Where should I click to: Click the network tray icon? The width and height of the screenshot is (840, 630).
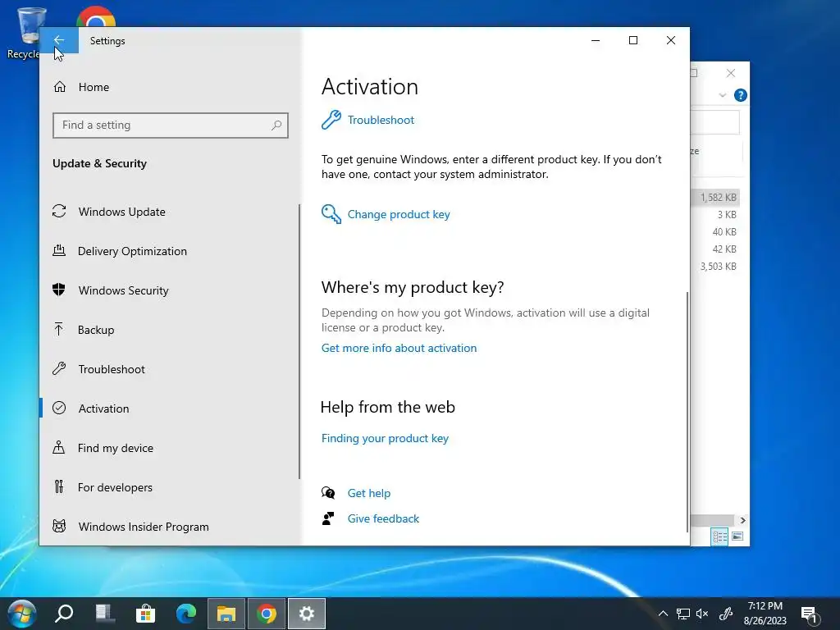[x=683, y=614]
